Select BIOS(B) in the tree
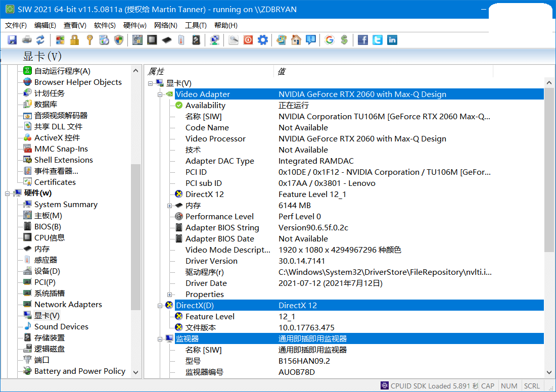Viewport: 556px width, 392px height. pyautogui.click(x=48, y=226)
